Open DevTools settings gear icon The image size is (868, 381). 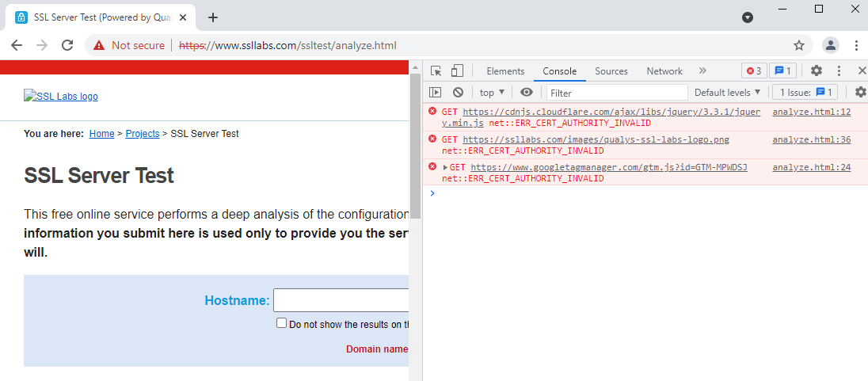tap(816, 70)
